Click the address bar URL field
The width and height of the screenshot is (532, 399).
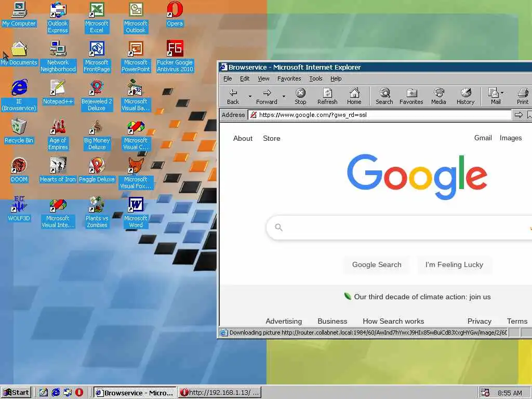tap(380, 115)
